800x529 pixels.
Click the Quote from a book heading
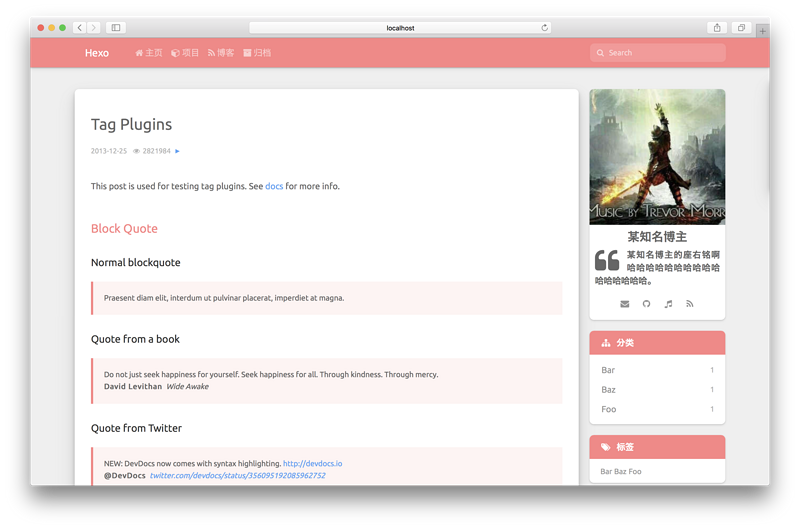(135, 339)
